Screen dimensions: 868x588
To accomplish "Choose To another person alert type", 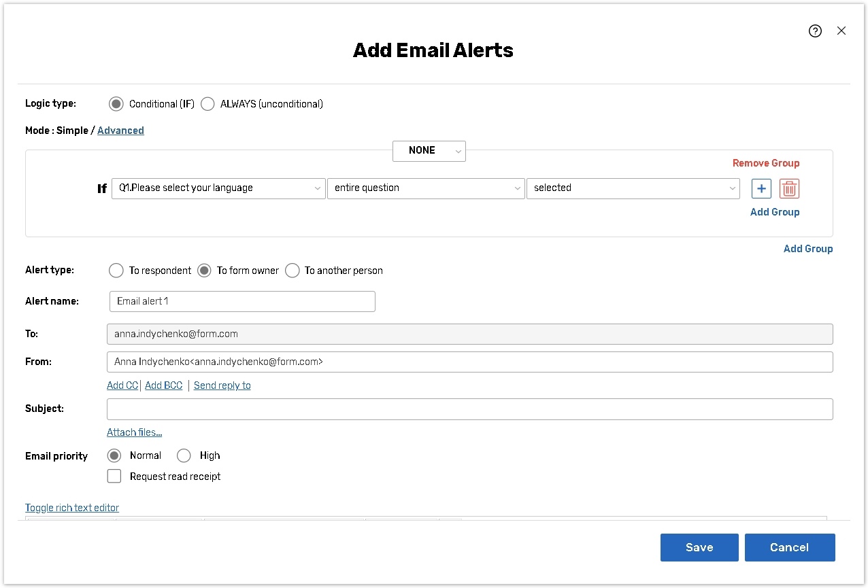I will pos(293,271).
